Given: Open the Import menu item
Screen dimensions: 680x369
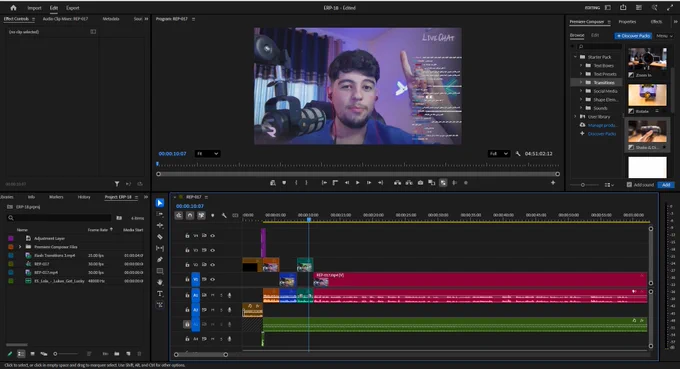Looking at the screenshot, I should 34,8.
